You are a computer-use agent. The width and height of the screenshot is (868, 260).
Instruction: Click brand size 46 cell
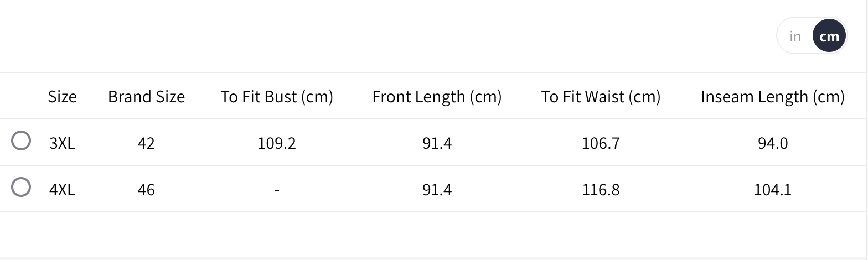146,190
